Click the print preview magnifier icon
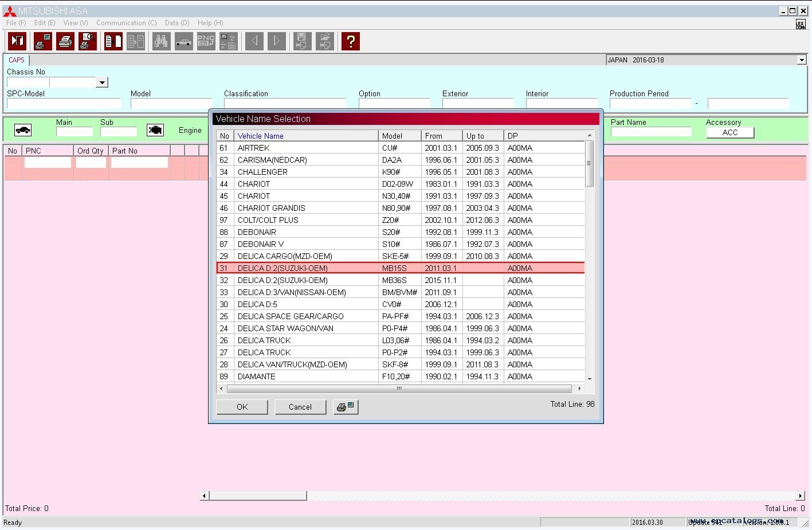Image resolution: width=812 pixels, height=530 pixels. (x=88, y=41)
